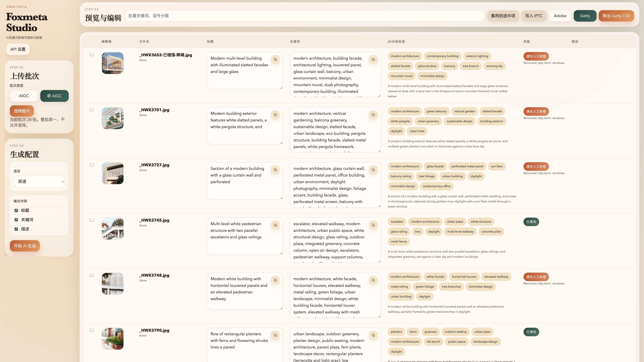Copy the title of _HWX3745.jpg

[x=275, y=225]
